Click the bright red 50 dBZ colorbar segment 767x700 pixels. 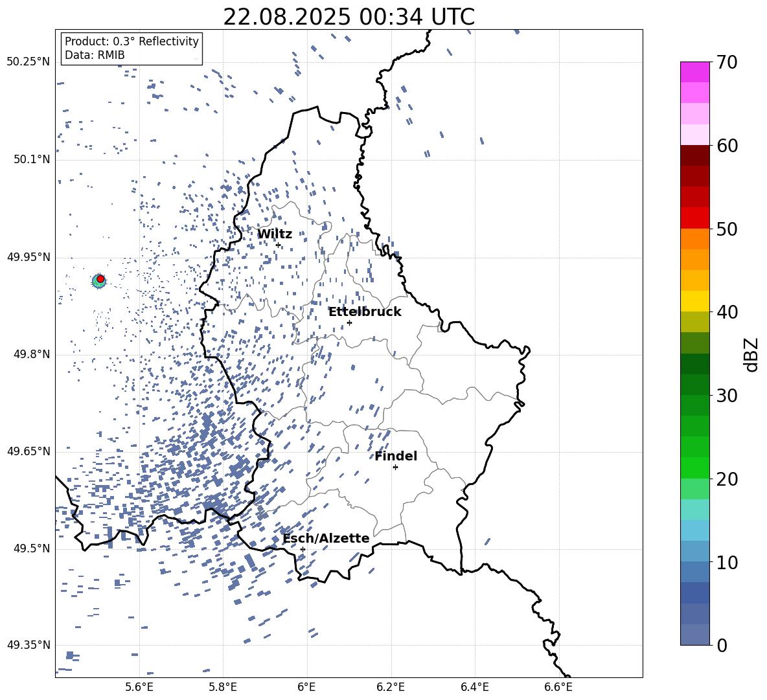[694, 218]
